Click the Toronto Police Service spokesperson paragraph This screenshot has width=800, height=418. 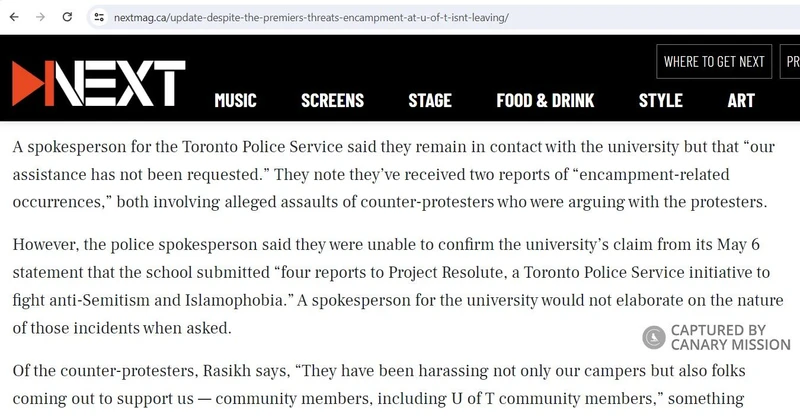[393, 175]
